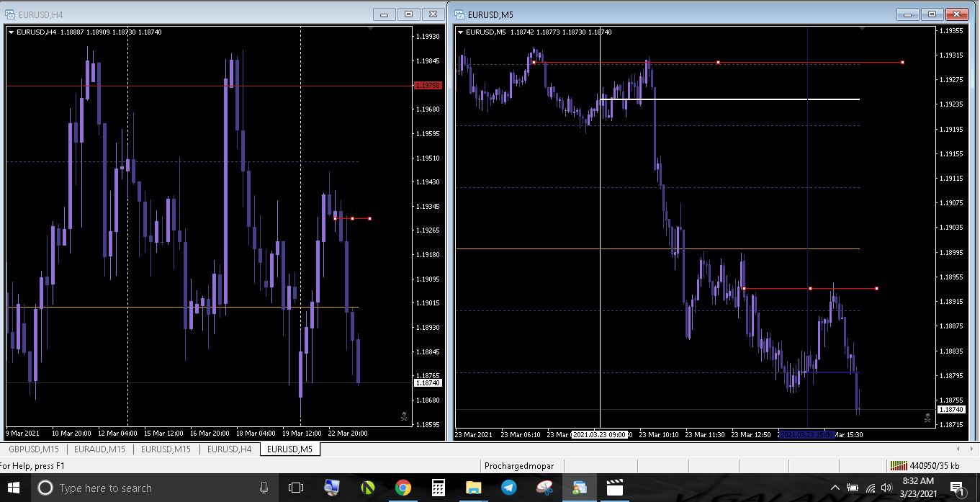
Task: Open the Calculator from the taskbar
Action: [x=438, y=488]
